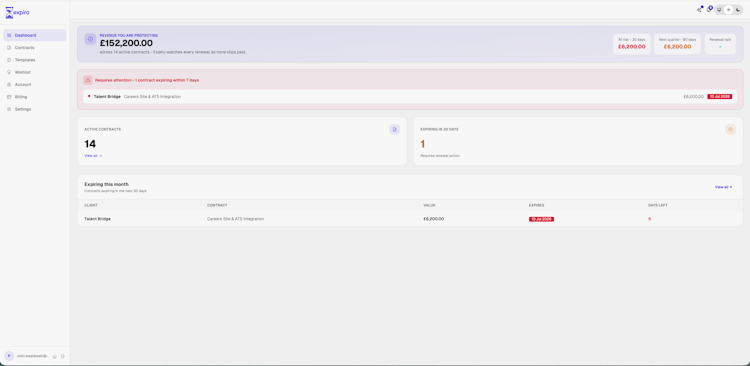This screenshot has width=750, height=366.
Task: Click the CONTRACT column header
Action: (x=216, y=205)
